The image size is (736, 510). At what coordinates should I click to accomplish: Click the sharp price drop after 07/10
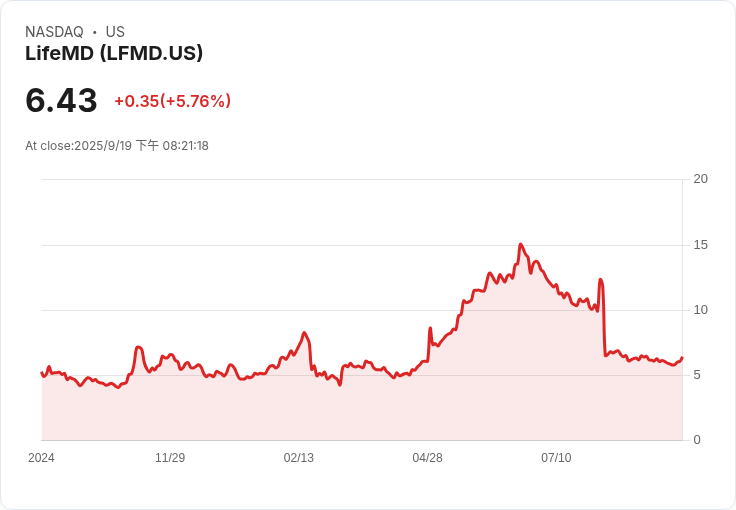coord(604,320)
